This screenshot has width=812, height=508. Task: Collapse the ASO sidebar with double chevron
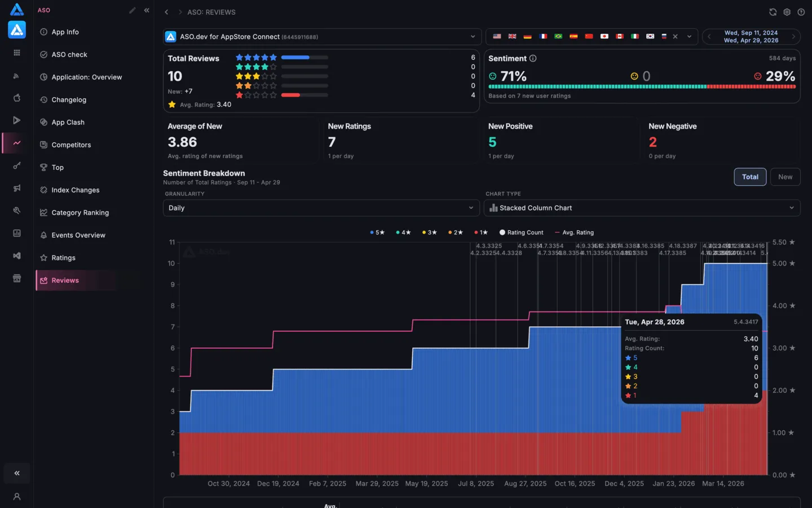pos(147,10)
